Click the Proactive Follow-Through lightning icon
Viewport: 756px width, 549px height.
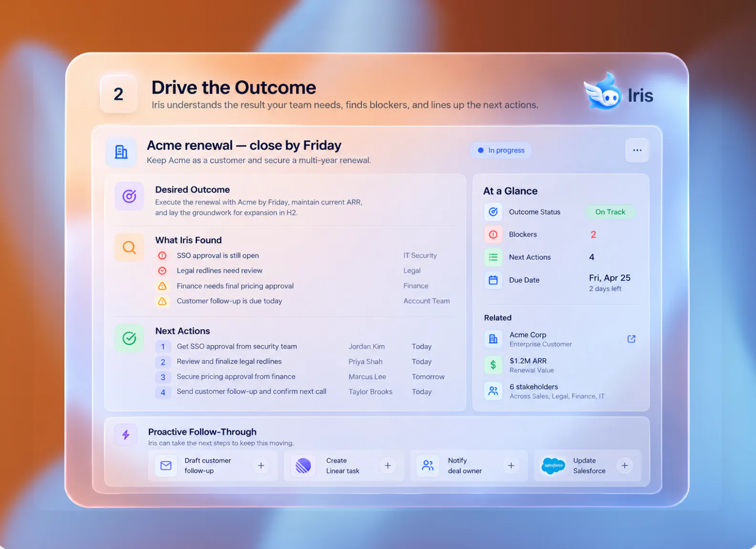126,435
